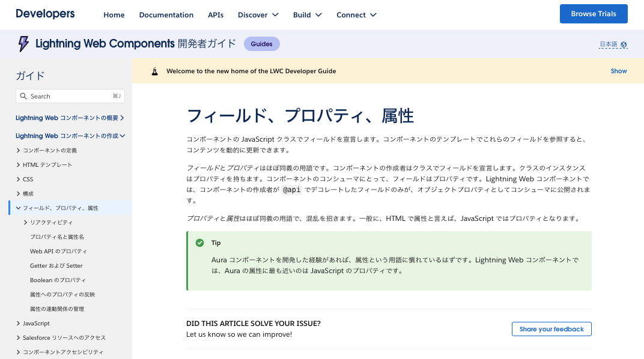644x359 pixels.
Task: Click the flask icon in welcome banner
Action: point(154,71)
